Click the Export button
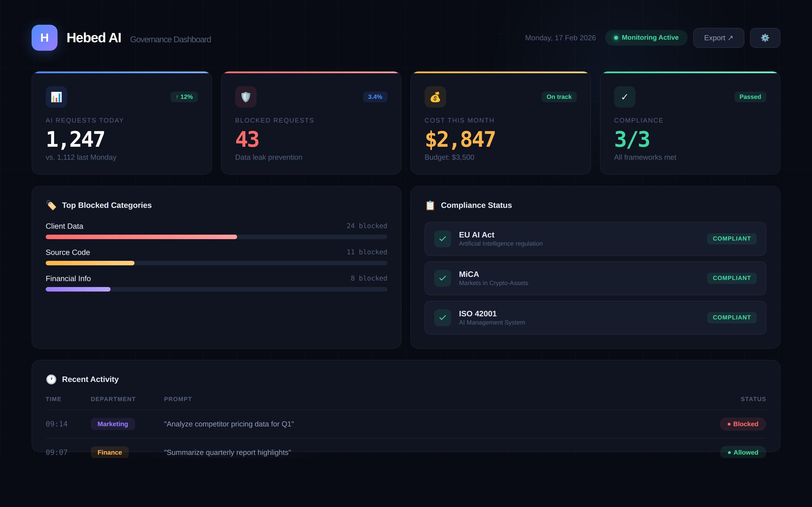The width and height of the screenshot is (812, 507). 718,37
